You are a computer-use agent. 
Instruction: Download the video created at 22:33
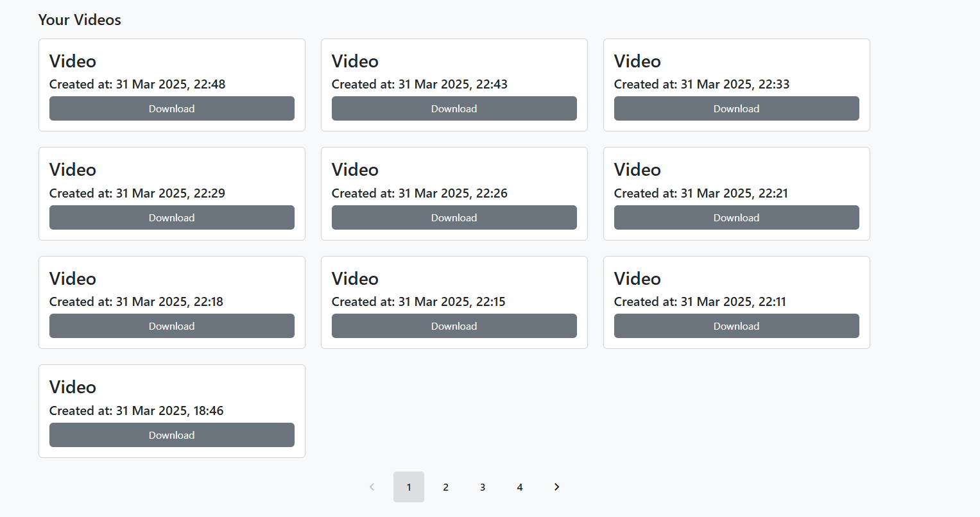(x=736, y=108)
